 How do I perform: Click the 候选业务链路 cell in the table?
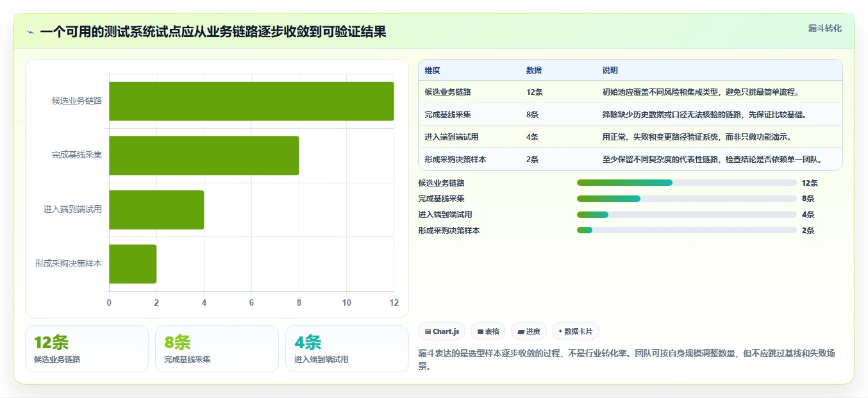448,92
